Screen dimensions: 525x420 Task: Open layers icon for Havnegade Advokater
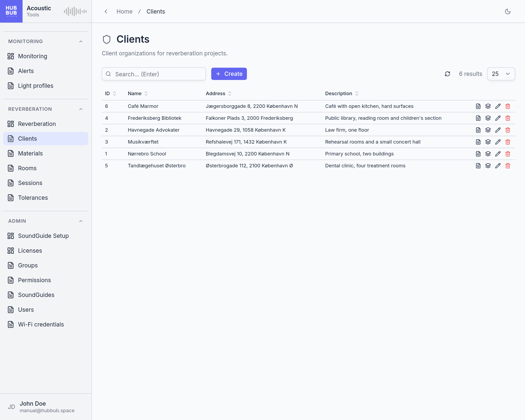[x=488, y=130]
